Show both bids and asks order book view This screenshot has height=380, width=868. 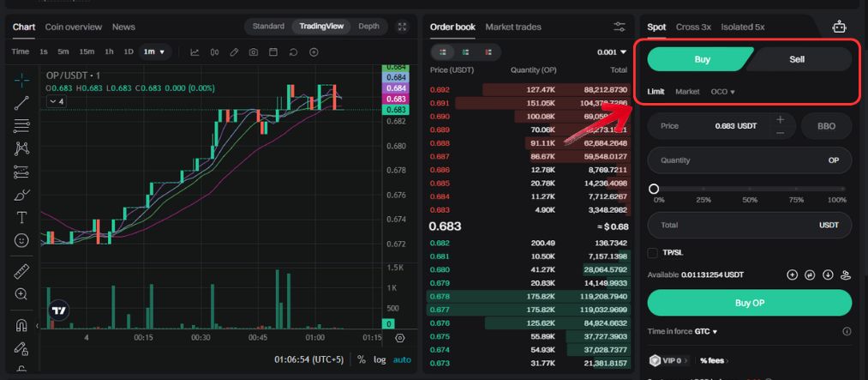pyautogui.click(x=443, y=52)
